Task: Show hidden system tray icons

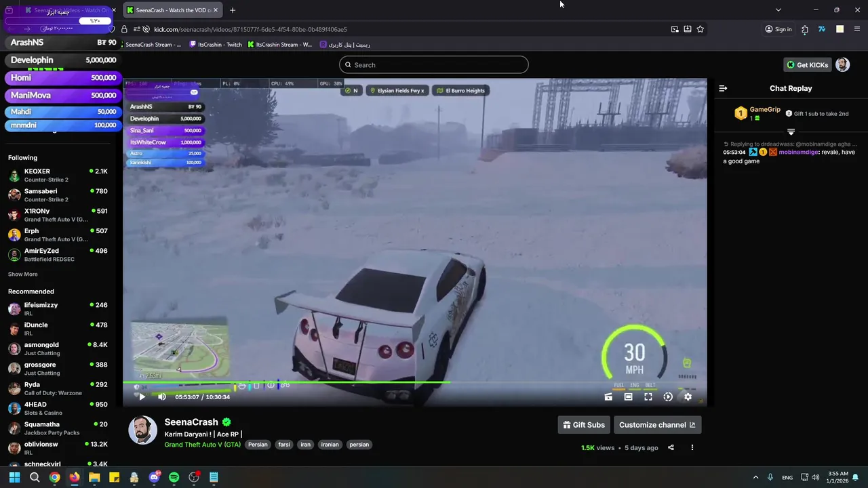Action: point(755,477)
